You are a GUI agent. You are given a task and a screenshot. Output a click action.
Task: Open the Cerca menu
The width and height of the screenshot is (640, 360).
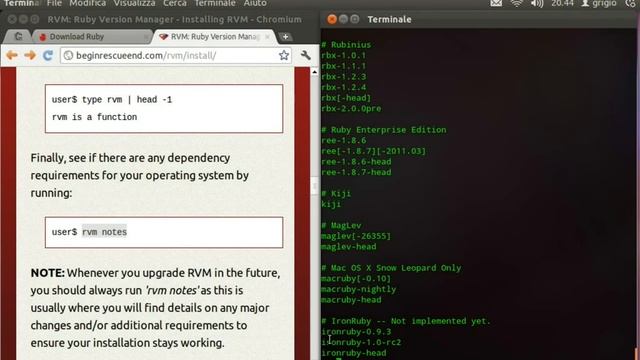click(x=175, y=4)
